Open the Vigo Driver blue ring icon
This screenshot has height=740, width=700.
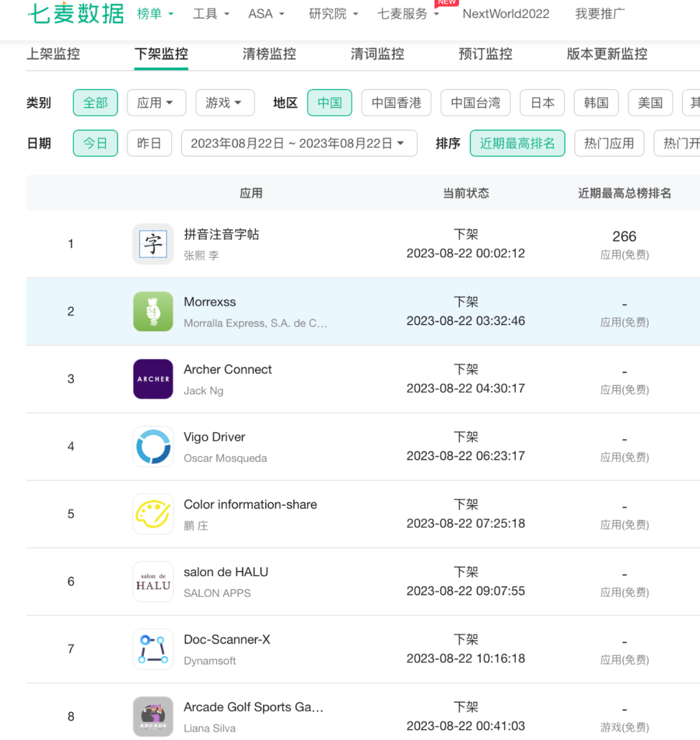coord(153,446)
